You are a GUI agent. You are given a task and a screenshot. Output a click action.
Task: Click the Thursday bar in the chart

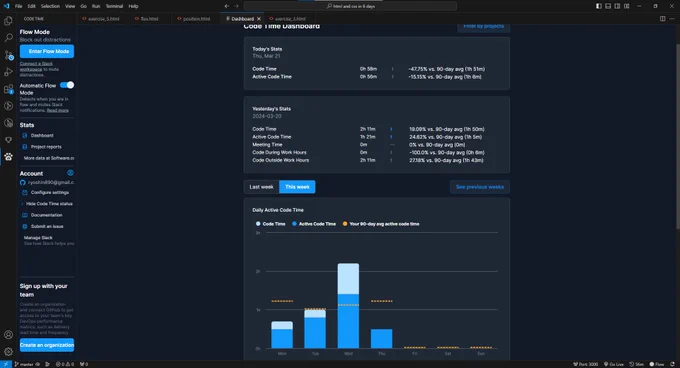click(382, 339)
